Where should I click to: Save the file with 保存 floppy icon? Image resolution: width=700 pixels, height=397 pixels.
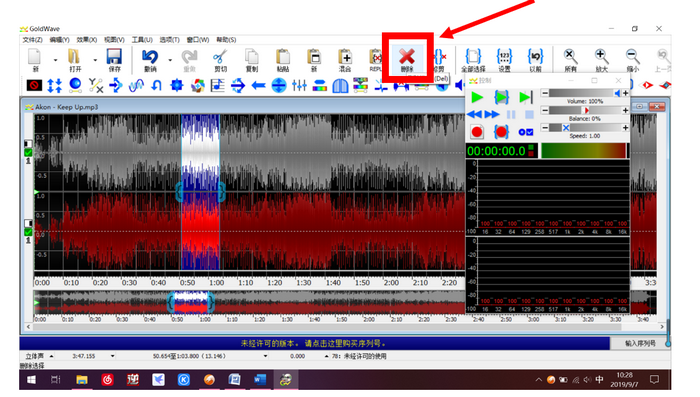pos(114,60)
